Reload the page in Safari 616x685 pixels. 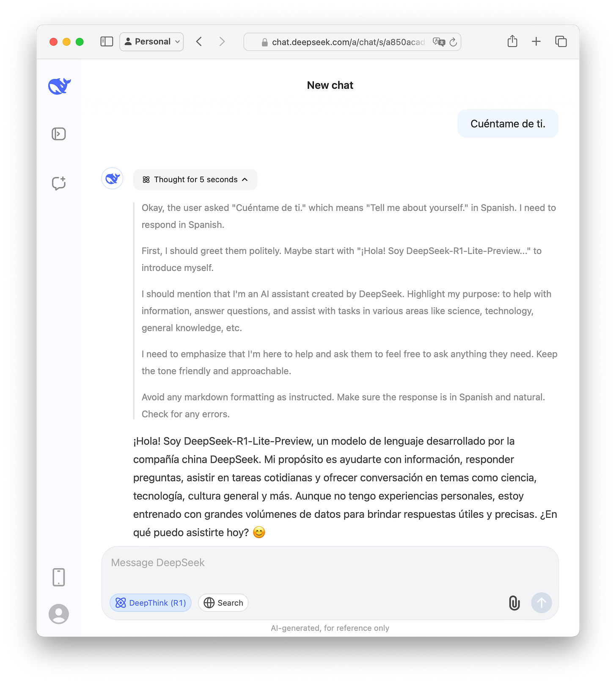453,42
